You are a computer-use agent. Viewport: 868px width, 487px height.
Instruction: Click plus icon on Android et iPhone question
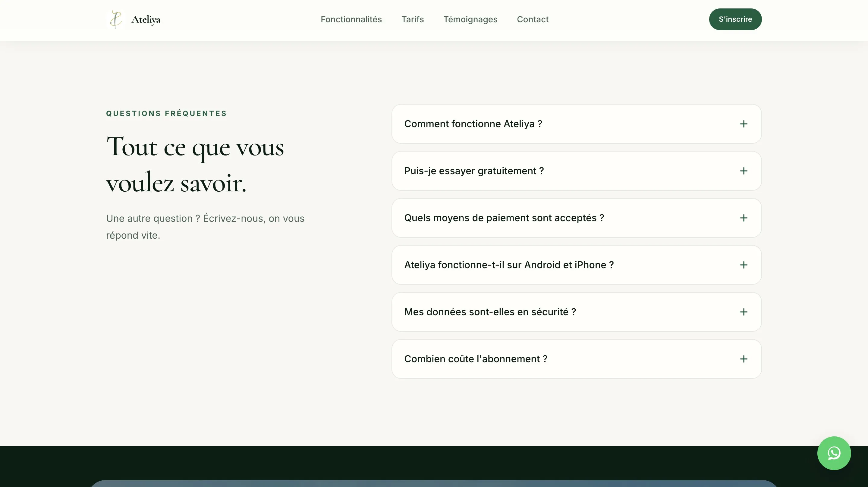click(743, 265)
